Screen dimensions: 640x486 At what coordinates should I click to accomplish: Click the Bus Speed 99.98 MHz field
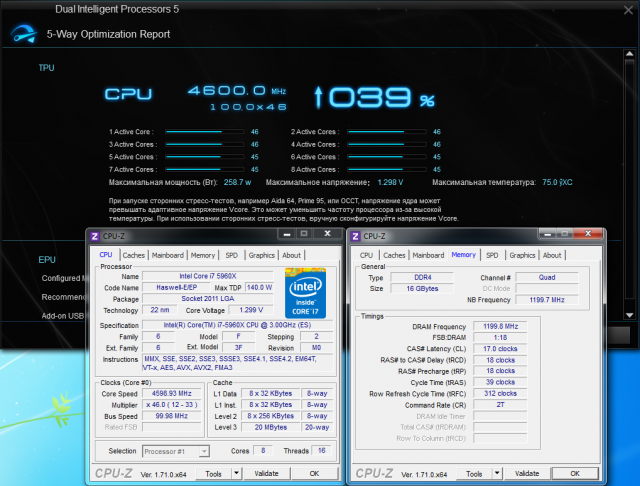tap(171, 416)
